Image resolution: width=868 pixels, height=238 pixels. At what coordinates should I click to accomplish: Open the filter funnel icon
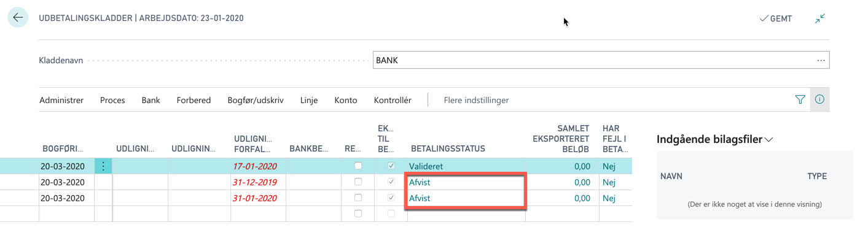(x=800, y=99)
